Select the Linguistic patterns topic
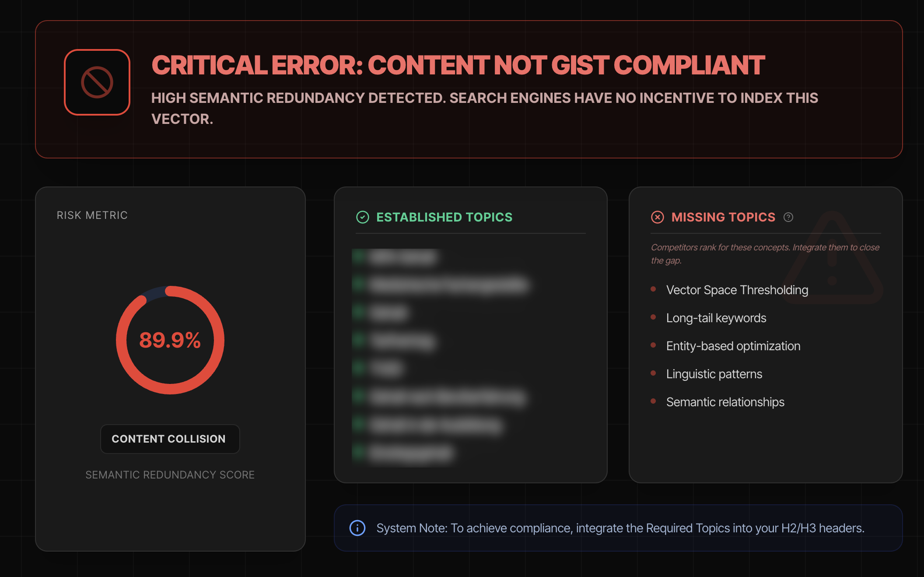Image resolution: width=924 pixels, height=577 pixels. [x=714, y=374]
